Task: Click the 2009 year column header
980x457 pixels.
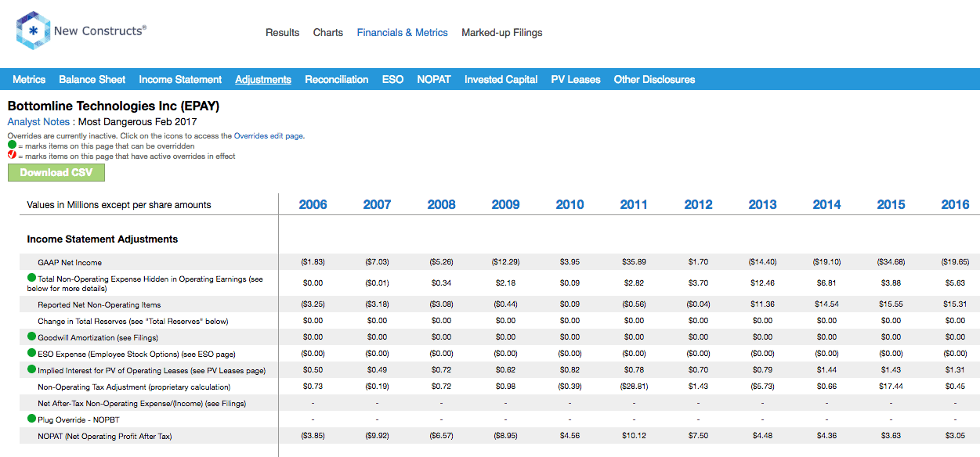Action: pyautogui.click(x=506, y=204)
